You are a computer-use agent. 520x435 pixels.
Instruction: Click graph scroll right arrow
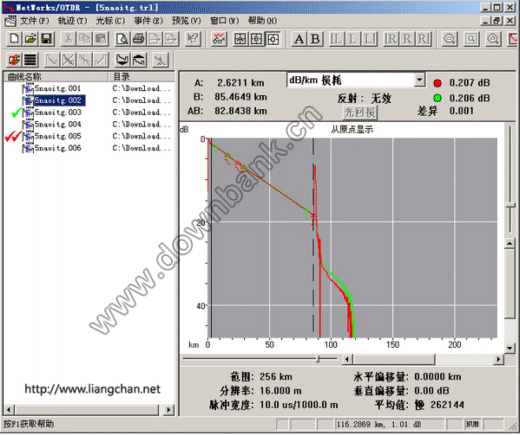tap(498, 359)
